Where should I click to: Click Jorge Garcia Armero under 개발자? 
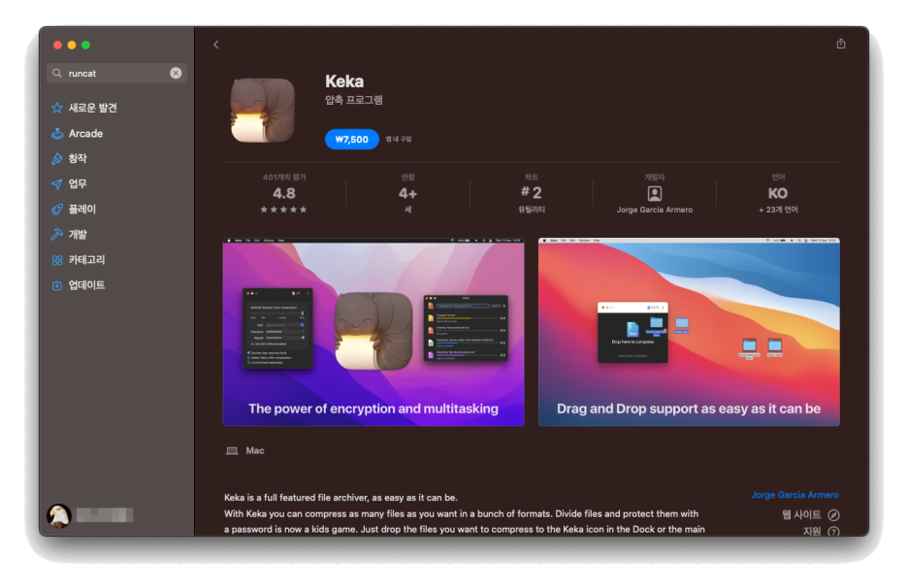pos(655,210)
